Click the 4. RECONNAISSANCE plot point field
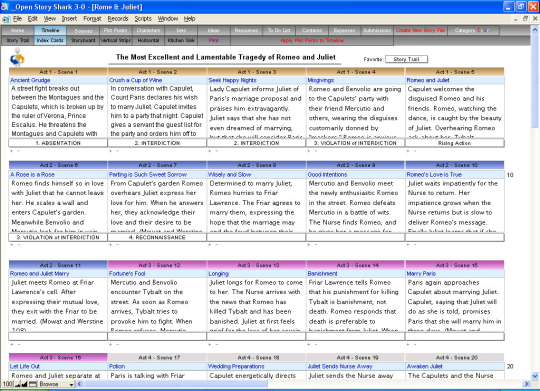 click(157, 237)
